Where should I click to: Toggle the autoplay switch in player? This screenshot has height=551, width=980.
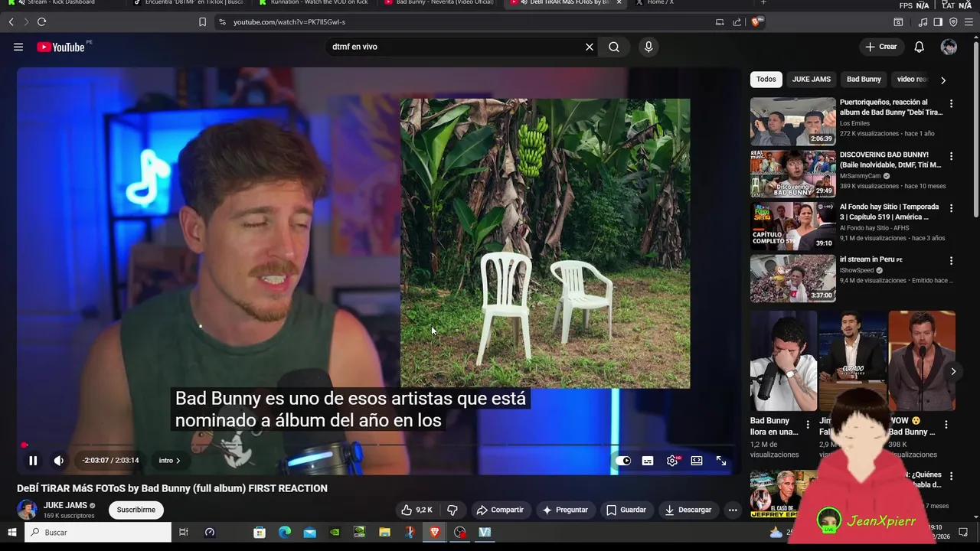point(623,461)
